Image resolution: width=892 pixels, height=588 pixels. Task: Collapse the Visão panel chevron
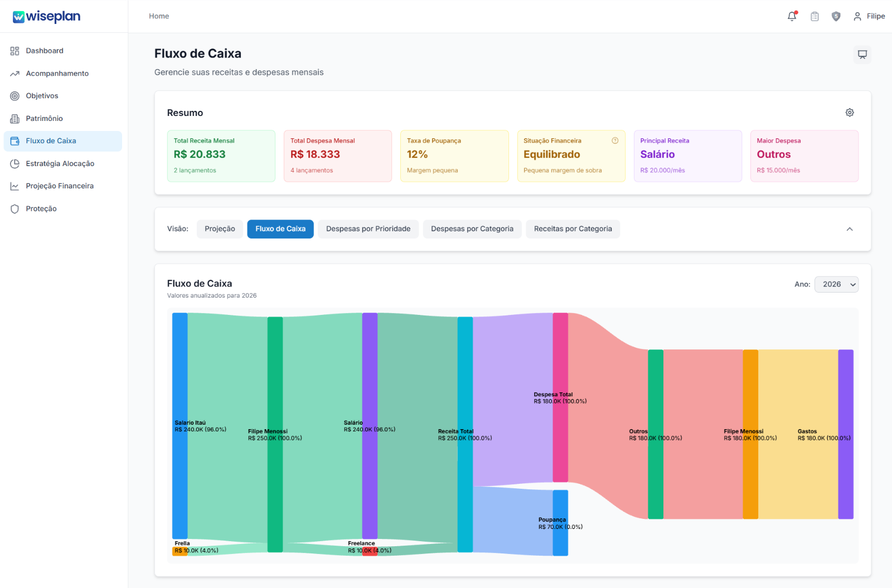[850, 229]
